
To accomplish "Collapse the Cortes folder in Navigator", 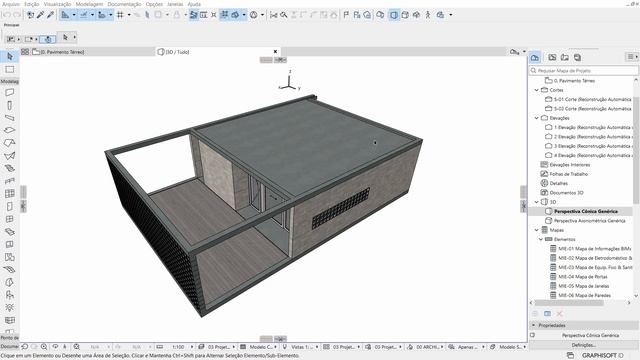I will [537, 90].
